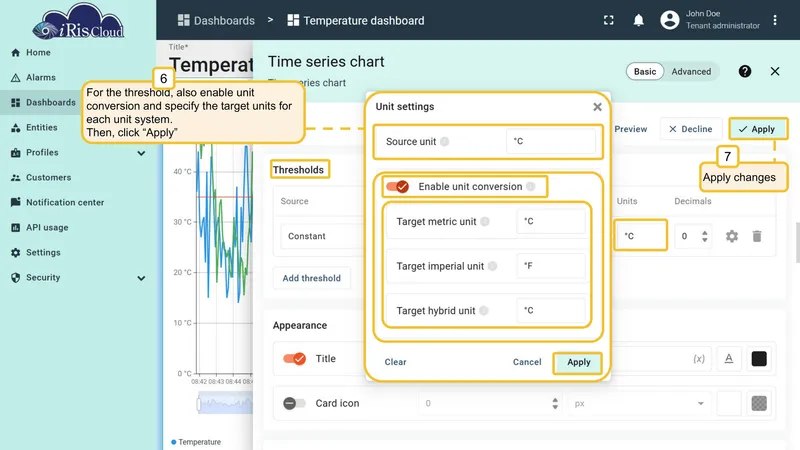Toggle the Card icon switch
The height and width of the screenshot is (450, 800).
coord(294,403)
